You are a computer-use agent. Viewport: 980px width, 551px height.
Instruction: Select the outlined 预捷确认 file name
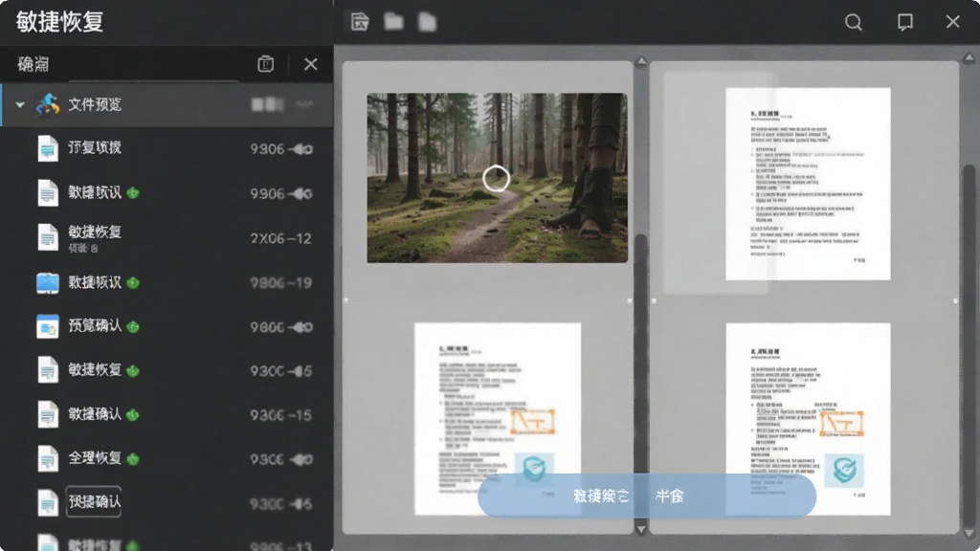click(94, 501)
